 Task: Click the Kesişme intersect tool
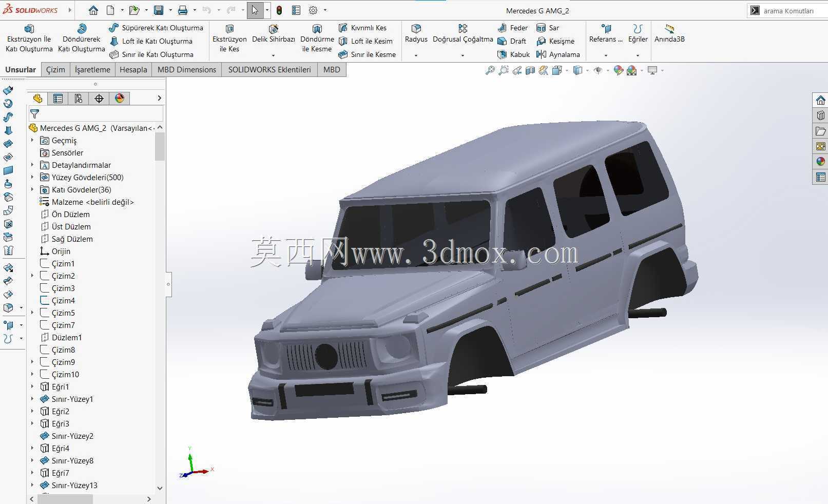[555, 41]
